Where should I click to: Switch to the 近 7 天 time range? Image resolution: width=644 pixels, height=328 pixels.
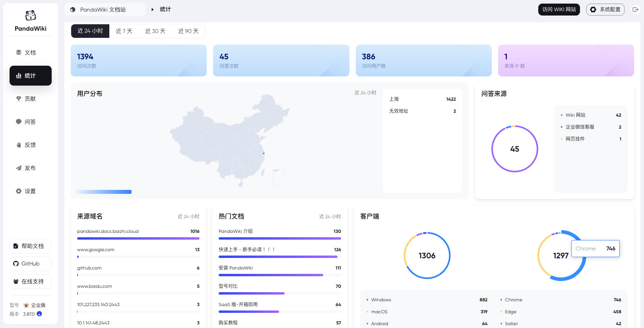(x=124, y=31)
